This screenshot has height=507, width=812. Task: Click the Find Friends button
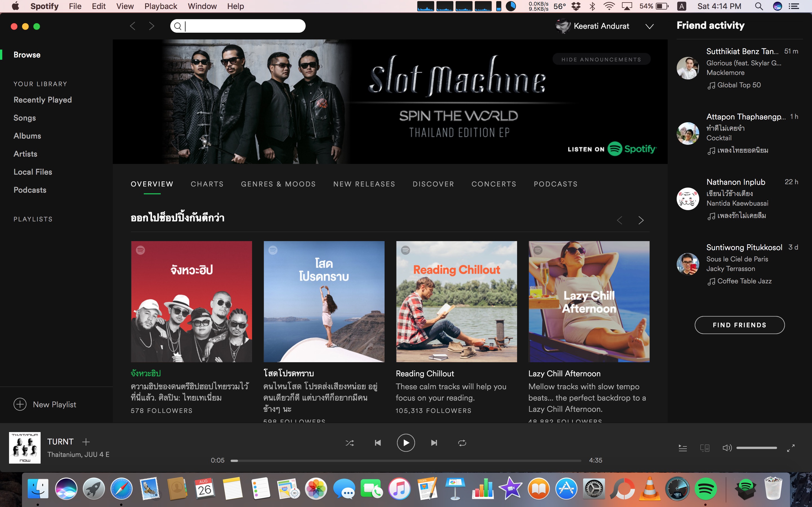click(x=740, y=324)
